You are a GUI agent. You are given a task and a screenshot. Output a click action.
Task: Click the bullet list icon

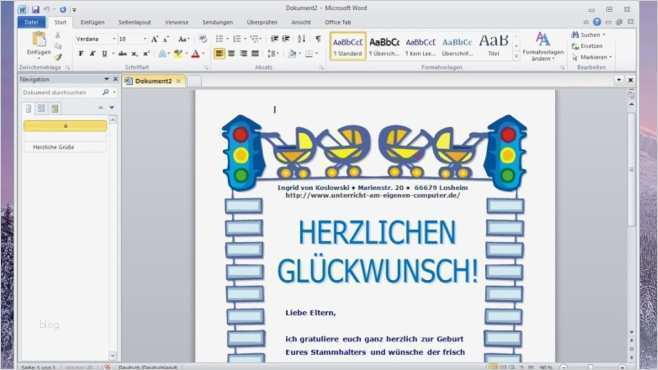click(219, 39)
